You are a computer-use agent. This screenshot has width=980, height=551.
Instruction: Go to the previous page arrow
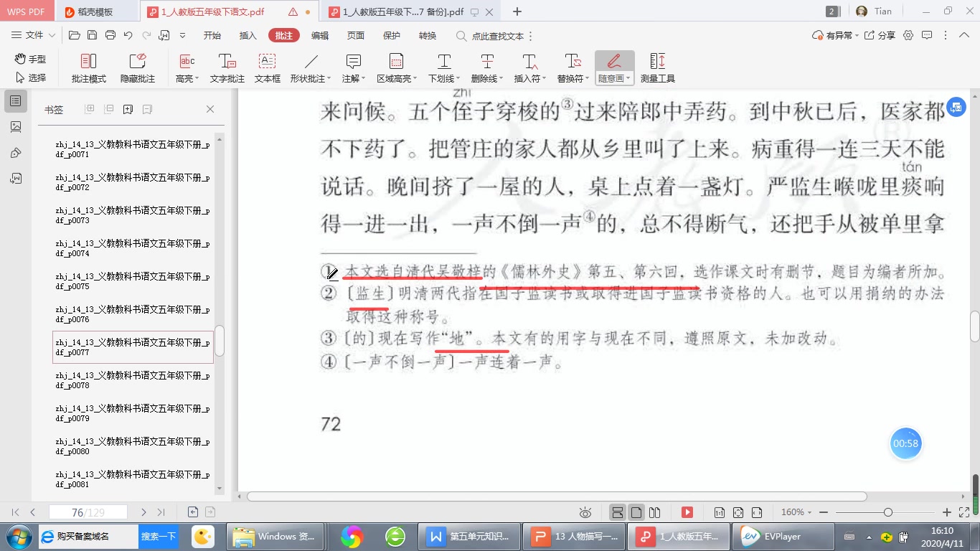[33, 512]
